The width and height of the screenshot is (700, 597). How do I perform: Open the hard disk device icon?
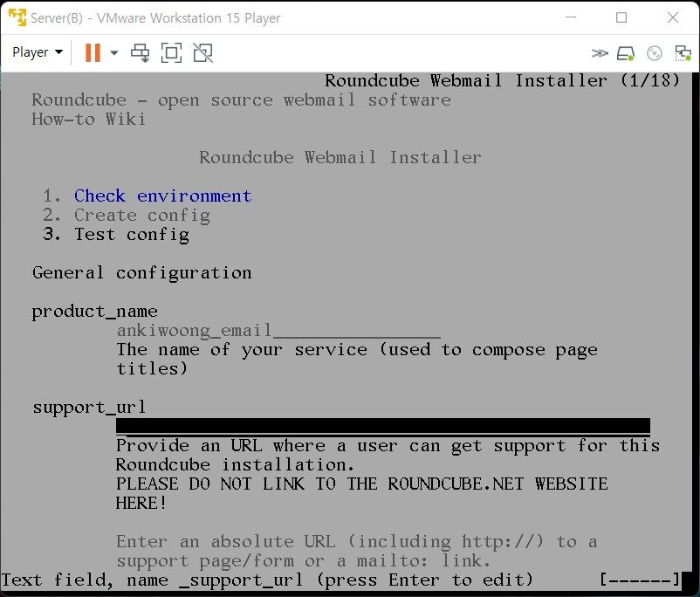626,53
